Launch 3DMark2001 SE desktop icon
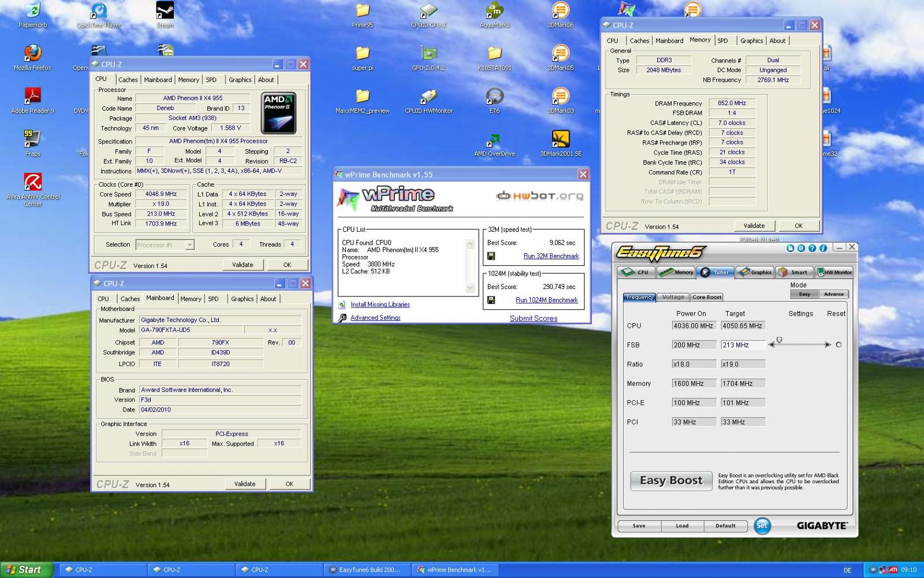Image resolution: width=924 pixels, height=578 pixels. (x=560, y=143)
